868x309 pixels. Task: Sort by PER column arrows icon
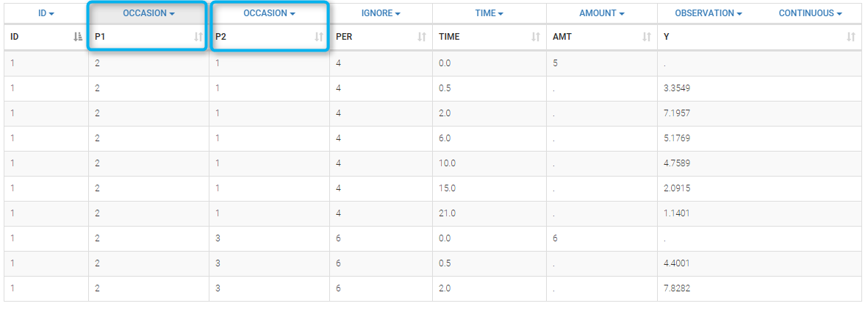click(421, 37)
